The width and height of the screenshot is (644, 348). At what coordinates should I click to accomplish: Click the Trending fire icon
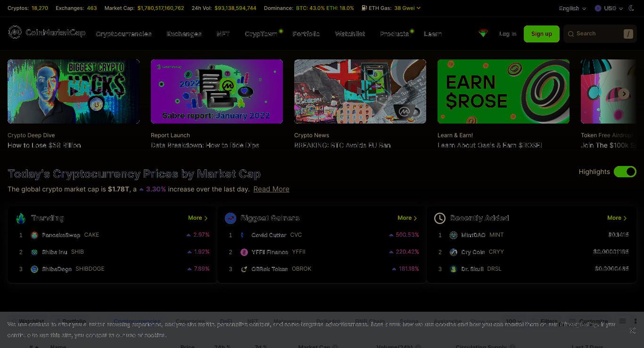click(x=21, y=218)
